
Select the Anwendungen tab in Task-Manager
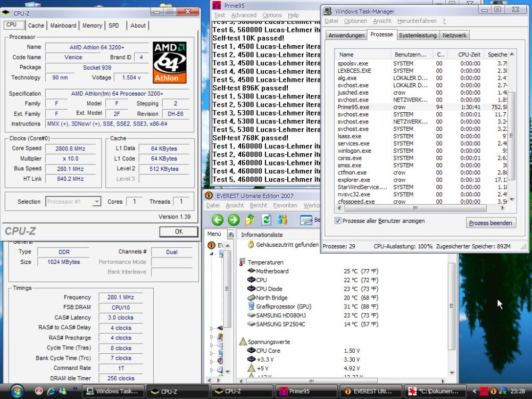pyautogui.click(x=346, y=35)
